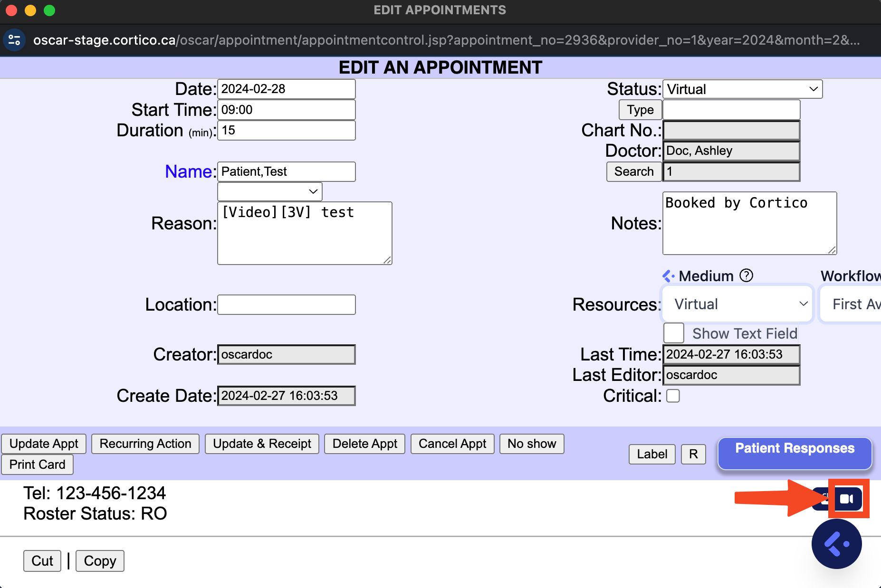
Task: Click the site settings icon in address bar
Action: coord(14,40)
